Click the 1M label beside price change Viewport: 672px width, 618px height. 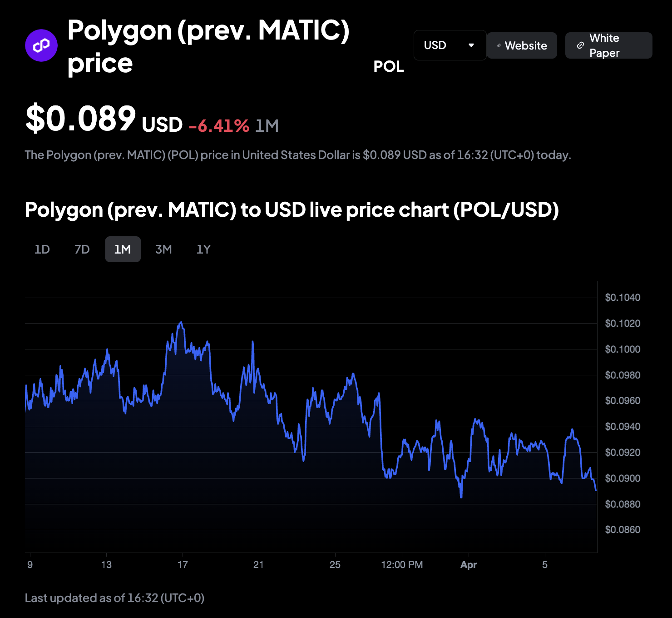point(267,126)
